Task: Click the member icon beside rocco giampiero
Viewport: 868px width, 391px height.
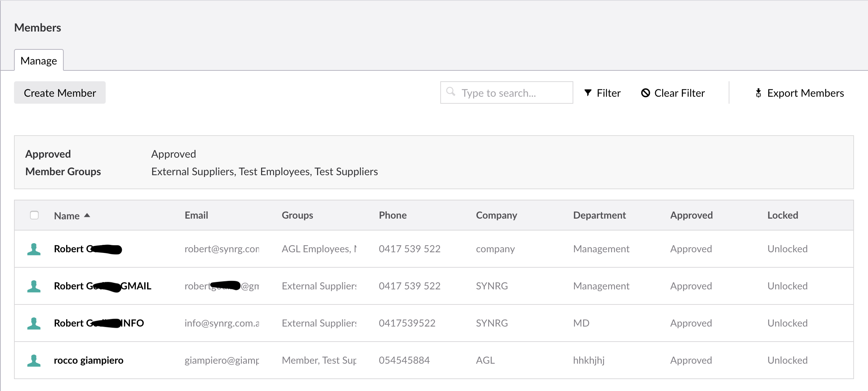Action: [x=34, y=361]
